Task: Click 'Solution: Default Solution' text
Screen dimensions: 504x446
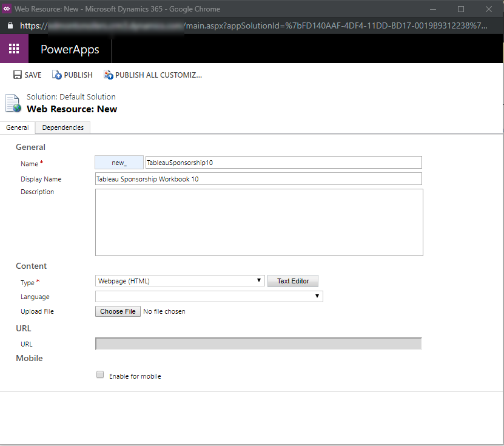Action: tap(71, 97)
